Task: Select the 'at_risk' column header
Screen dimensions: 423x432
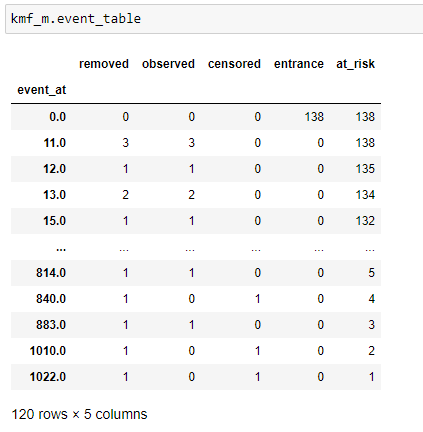Action: point(356,64)
